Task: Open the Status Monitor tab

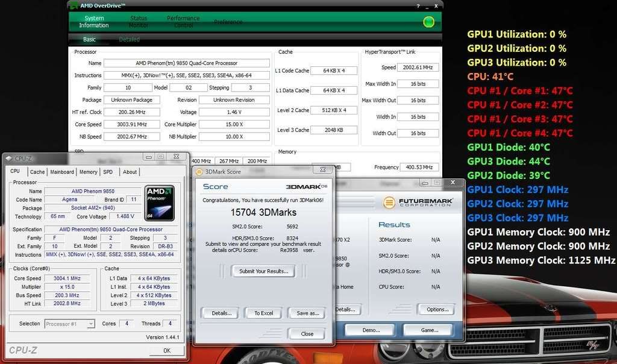Action: click(139, 22)
